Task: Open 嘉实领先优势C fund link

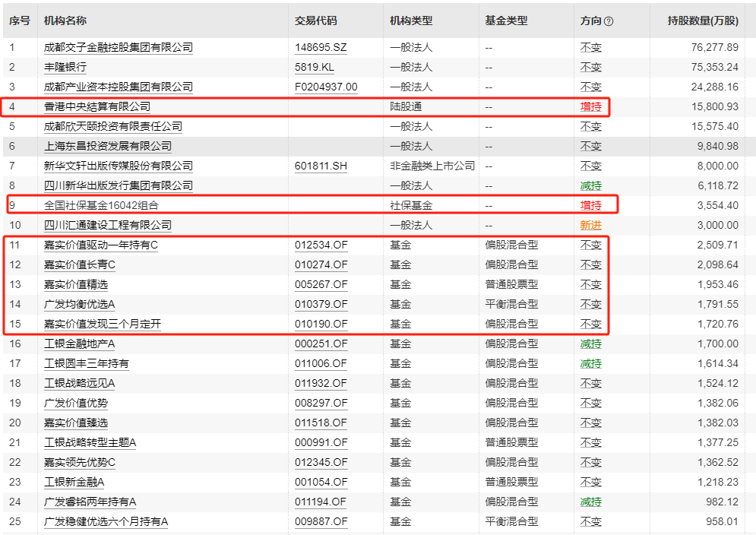Action: click(80, 463)
